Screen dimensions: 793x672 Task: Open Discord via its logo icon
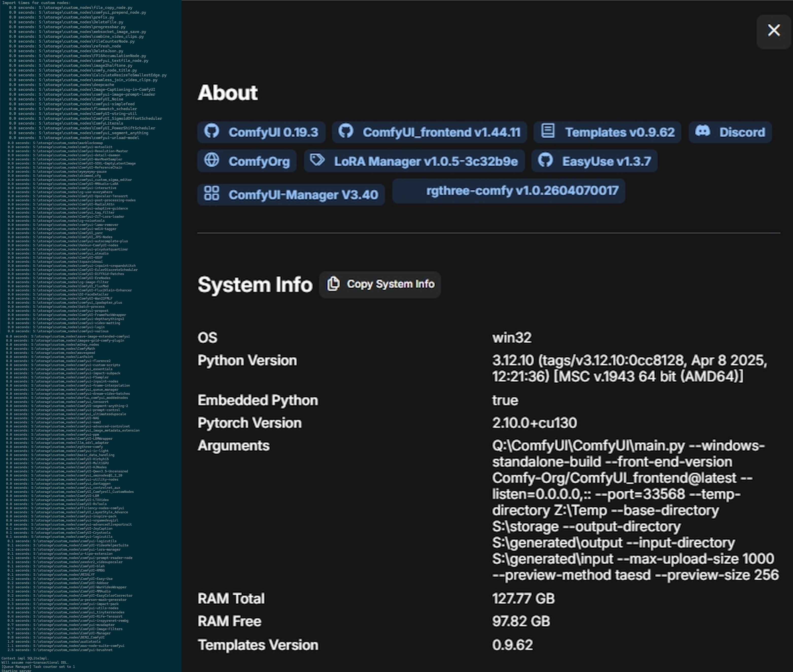pos(702,131)
